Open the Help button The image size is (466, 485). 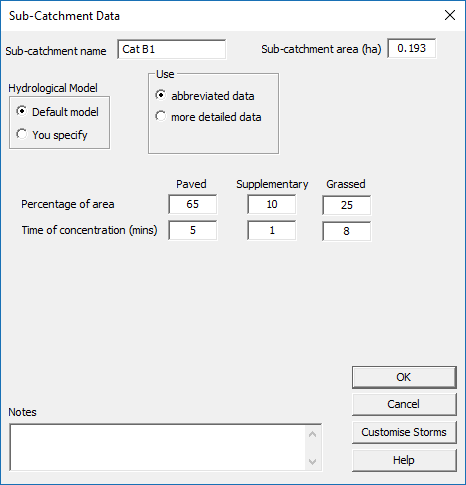pos(404,460)
